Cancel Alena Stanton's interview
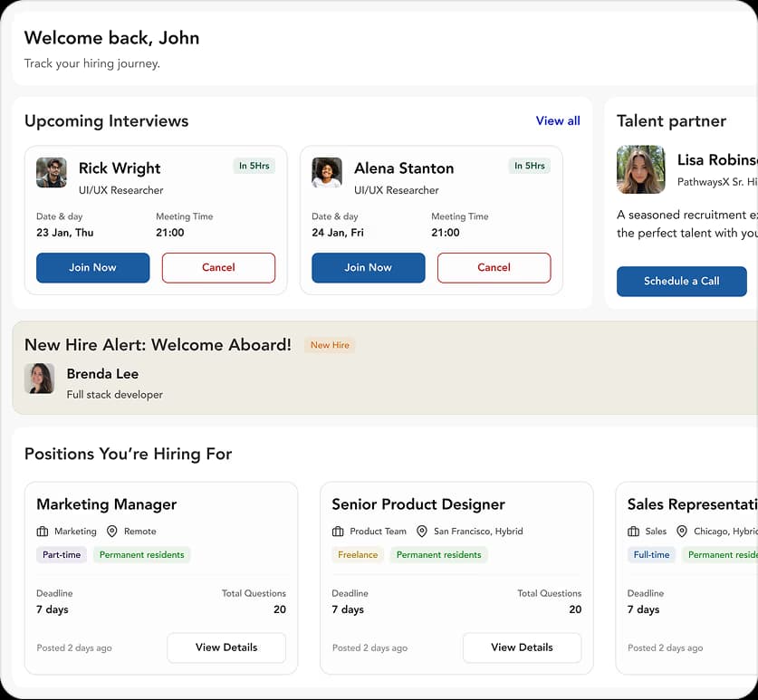 click(x=494, y=267)
